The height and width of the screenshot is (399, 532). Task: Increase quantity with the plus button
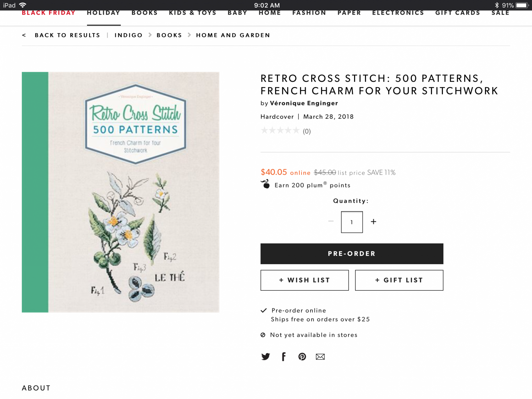(x=373, y=222)
